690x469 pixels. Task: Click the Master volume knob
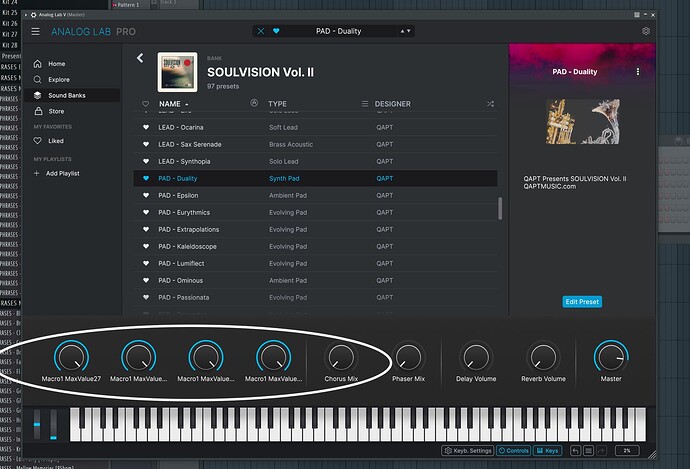(x=611, y=357)
